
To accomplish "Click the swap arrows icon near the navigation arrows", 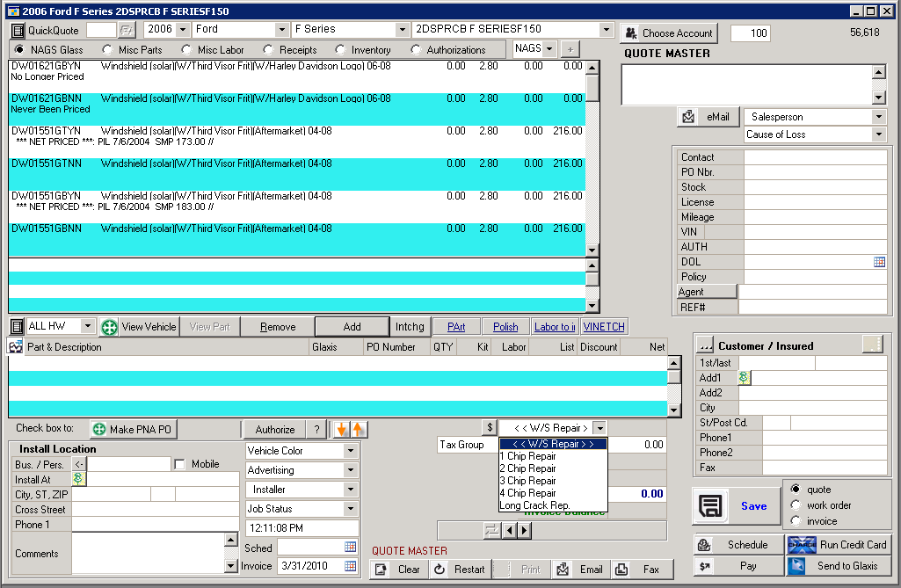I will (492, 530).
